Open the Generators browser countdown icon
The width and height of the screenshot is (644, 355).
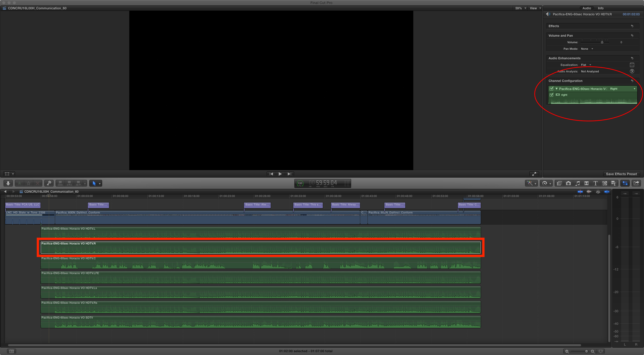[x=605, y=183]
